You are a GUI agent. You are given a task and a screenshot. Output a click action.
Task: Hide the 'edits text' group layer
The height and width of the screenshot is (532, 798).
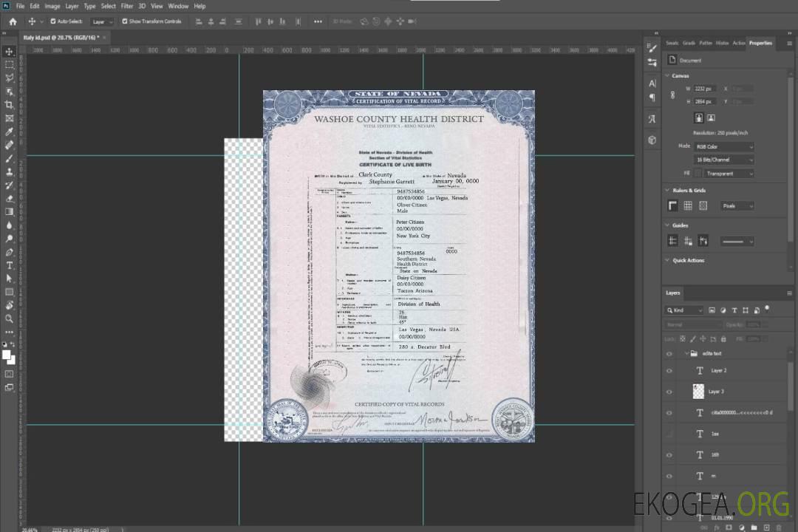[x=669, y=354]
